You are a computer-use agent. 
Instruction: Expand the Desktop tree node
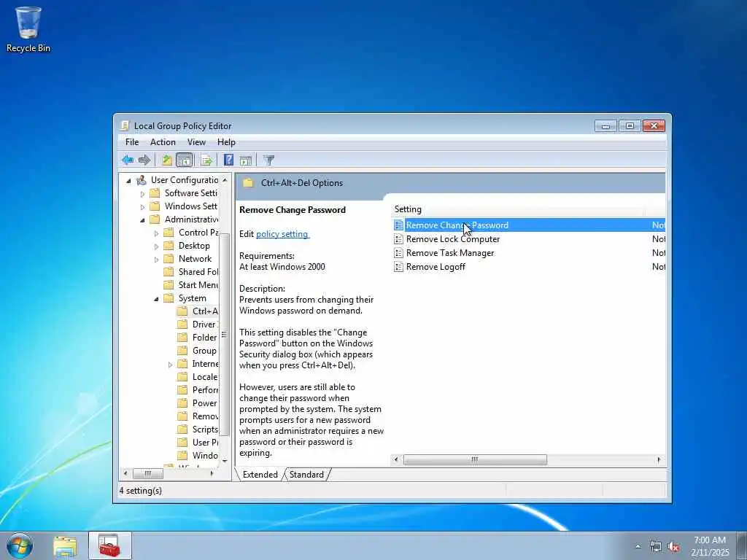[156, 246]
